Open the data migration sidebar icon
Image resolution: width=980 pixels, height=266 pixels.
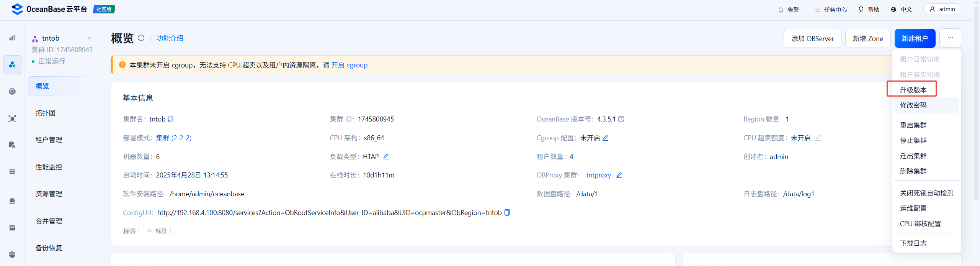tap(12, 145)
